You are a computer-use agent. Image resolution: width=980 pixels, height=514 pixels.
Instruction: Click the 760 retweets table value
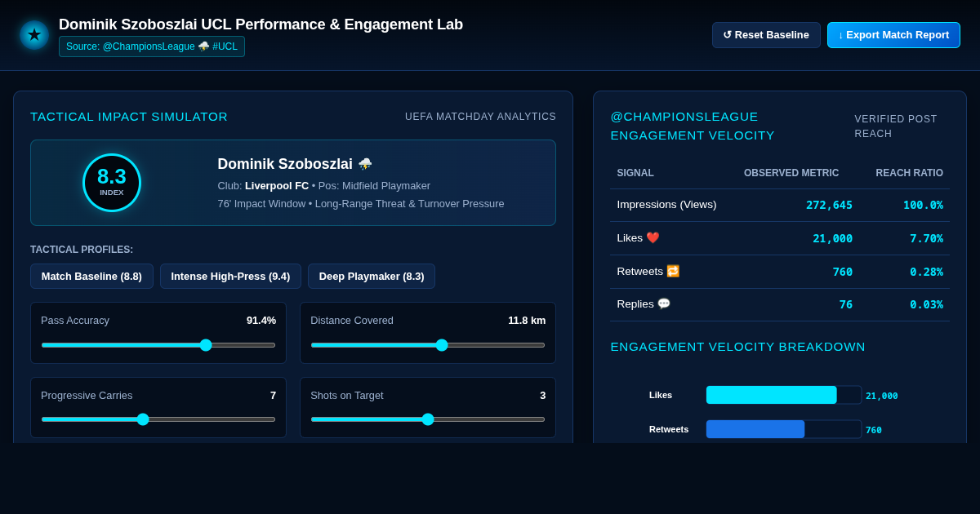(843, 272)
